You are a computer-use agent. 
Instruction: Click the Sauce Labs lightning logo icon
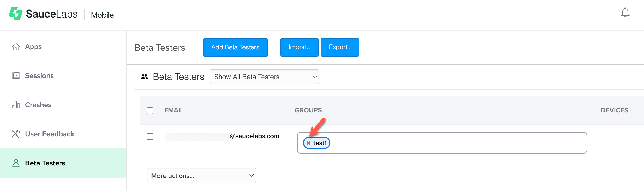[16, 14]
